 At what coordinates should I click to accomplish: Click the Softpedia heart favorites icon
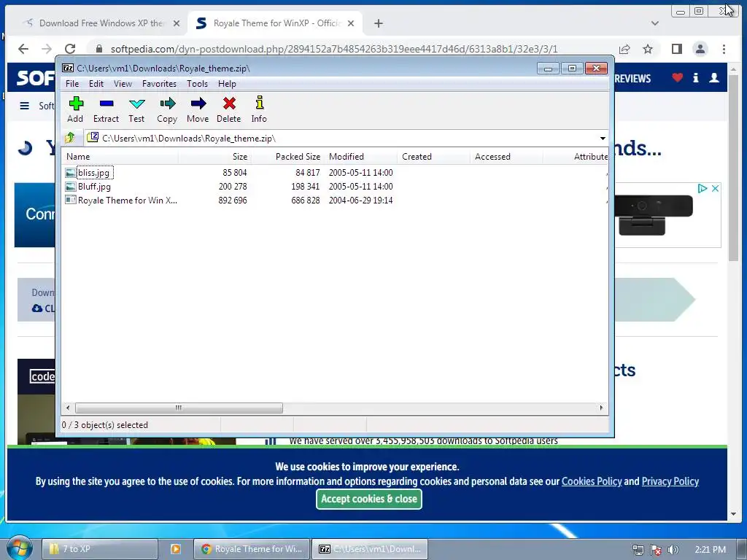point(678,77)
